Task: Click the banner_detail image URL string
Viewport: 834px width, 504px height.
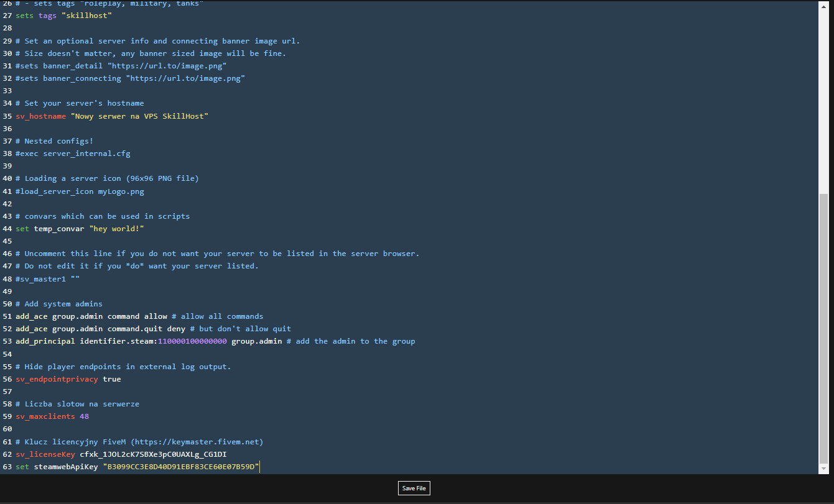Action: pos(167,66)
